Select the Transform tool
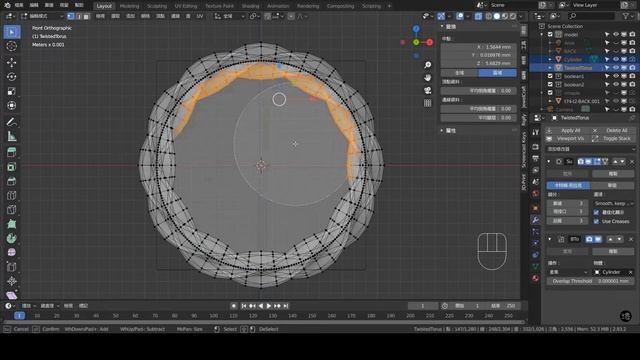This screenshot has height=360, width=640. tap(12, 105)
